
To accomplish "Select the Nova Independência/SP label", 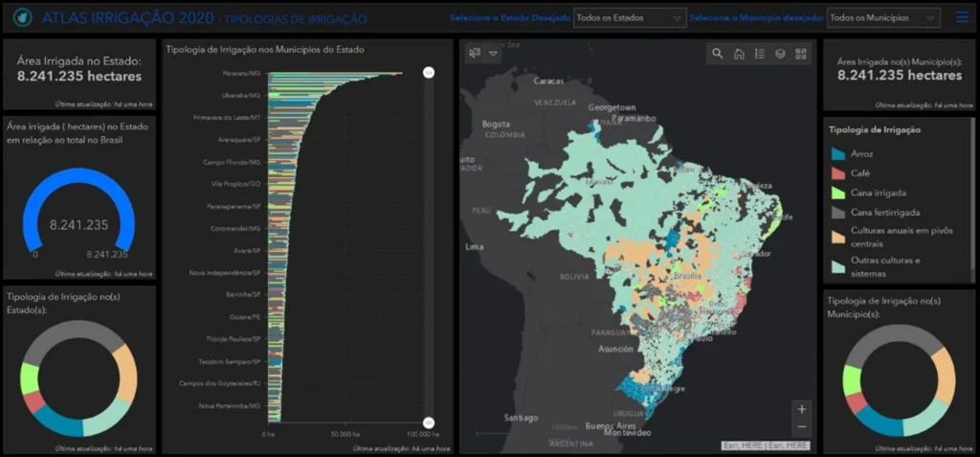I will pos(225,273).
